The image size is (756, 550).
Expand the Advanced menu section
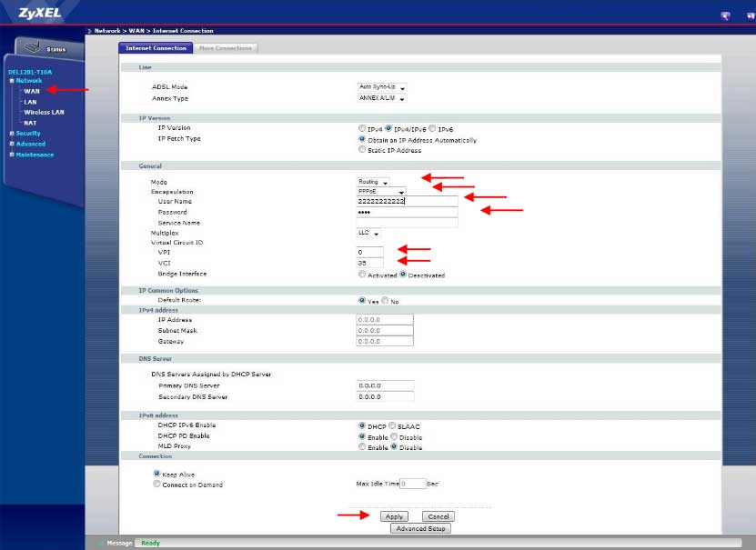pos(12,144)
